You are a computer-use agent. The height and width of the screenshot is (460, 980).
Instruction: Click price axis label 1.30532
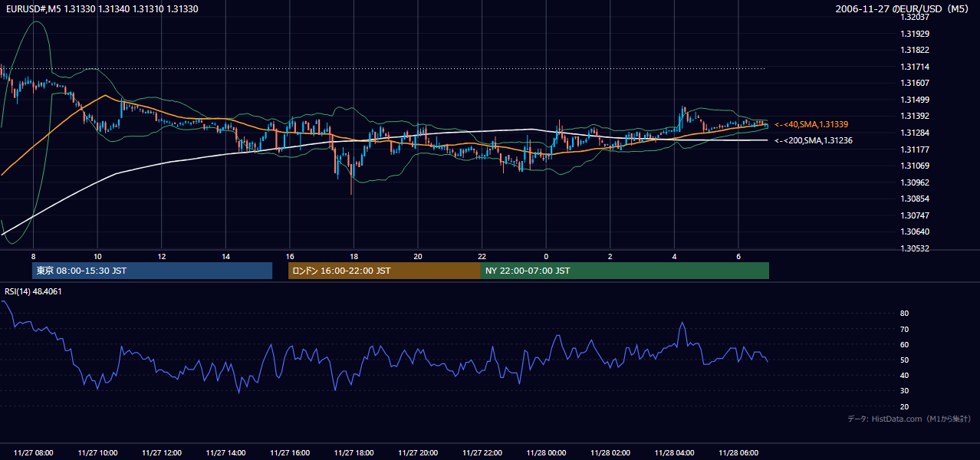[x=915, y=248]
